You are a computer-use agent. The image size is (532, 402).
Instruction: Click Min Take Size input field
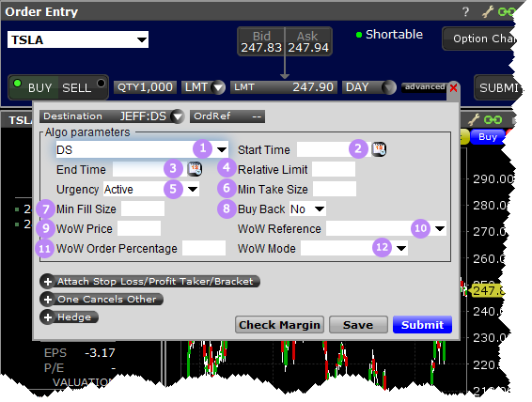(x=335, y=189)
